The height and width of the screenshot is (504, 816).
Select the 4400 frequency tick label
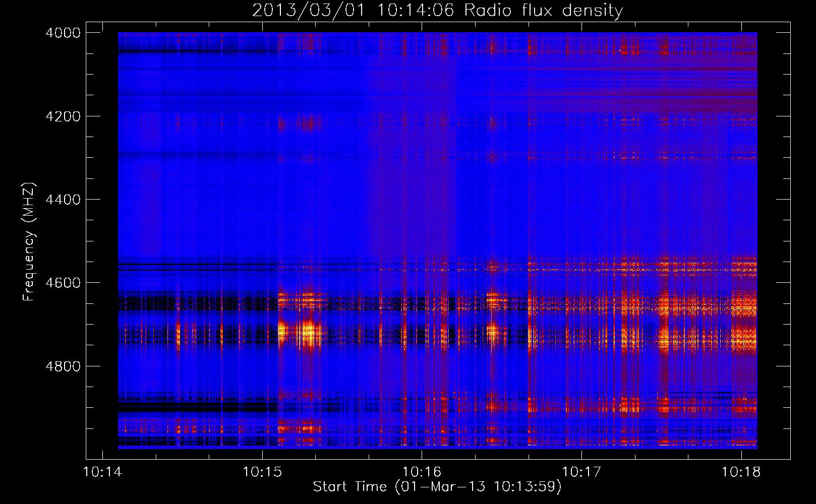(63, 200)
